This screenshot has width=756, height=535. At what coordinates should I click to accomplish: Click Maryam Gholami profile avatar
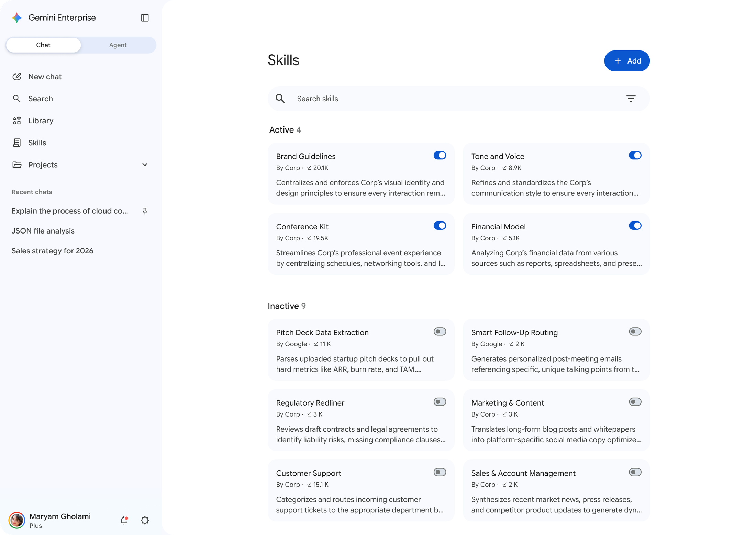[x=17, y=520]
